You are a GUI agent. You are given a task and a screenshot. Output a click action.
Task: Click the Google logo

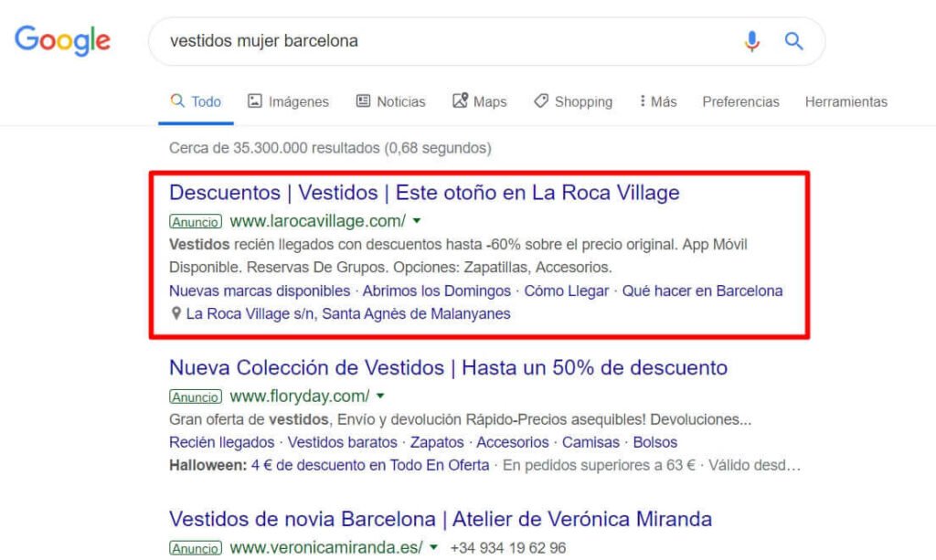[63, 40]
